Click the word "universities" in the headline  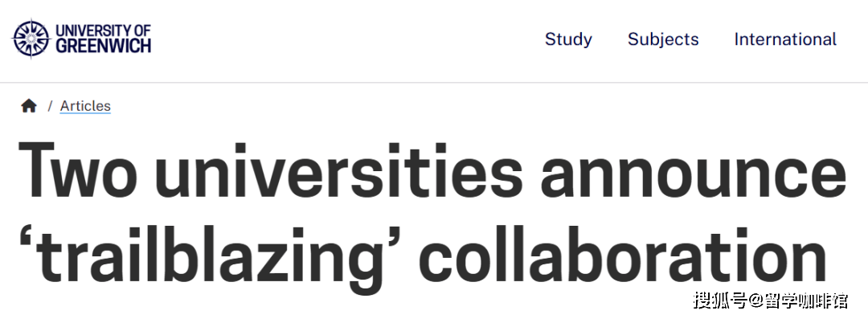338,170
